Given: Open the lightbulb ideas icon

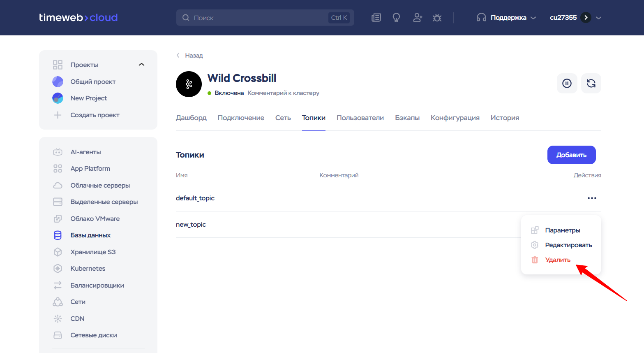Looking at the screenshot, I should click(x=396, y=18).
